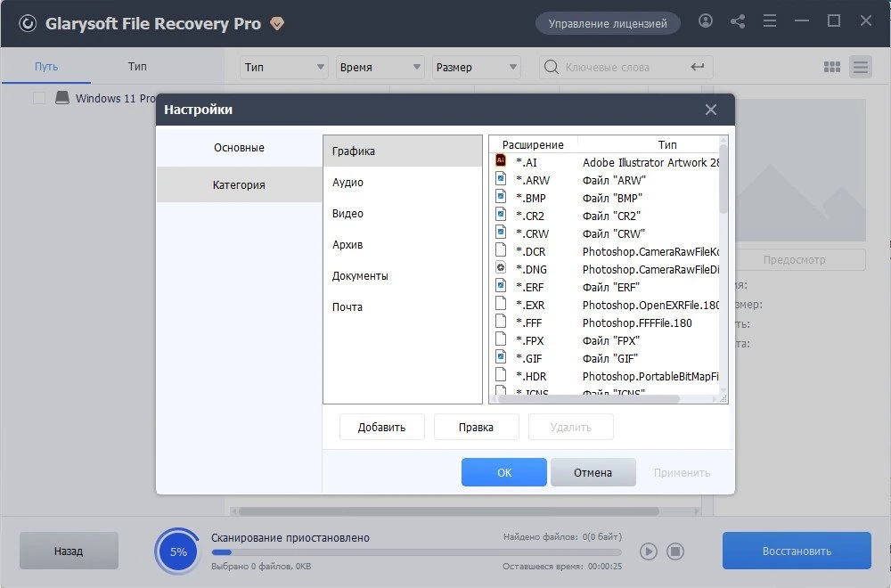Sort by the Тип column header in list
The width and height of the screenshot is (891, 588).
tap(667, 144)
